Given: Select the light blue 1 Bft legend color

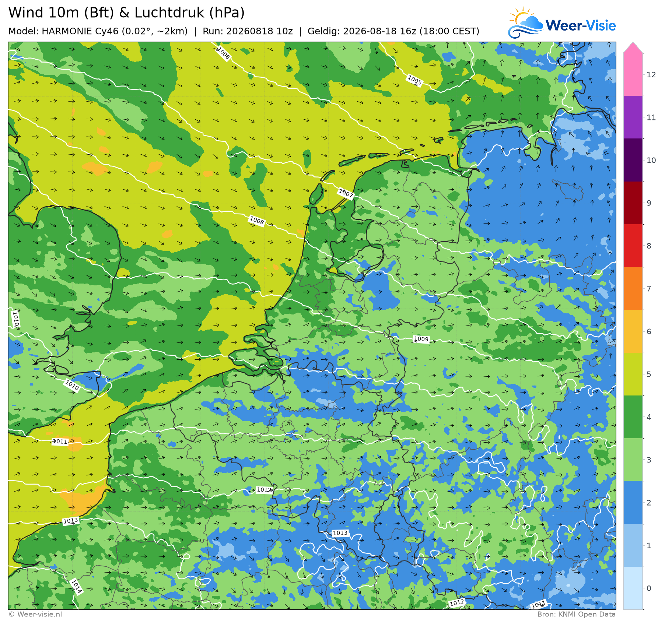Looking at the screenshot, I should coord(633,545).
